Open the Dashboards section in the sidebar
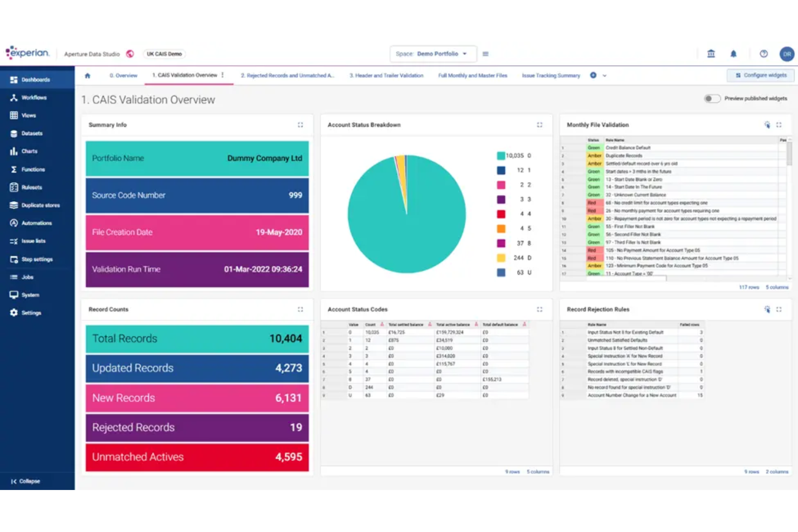Viewport: 798px width, 532px height. coord(32,79)
